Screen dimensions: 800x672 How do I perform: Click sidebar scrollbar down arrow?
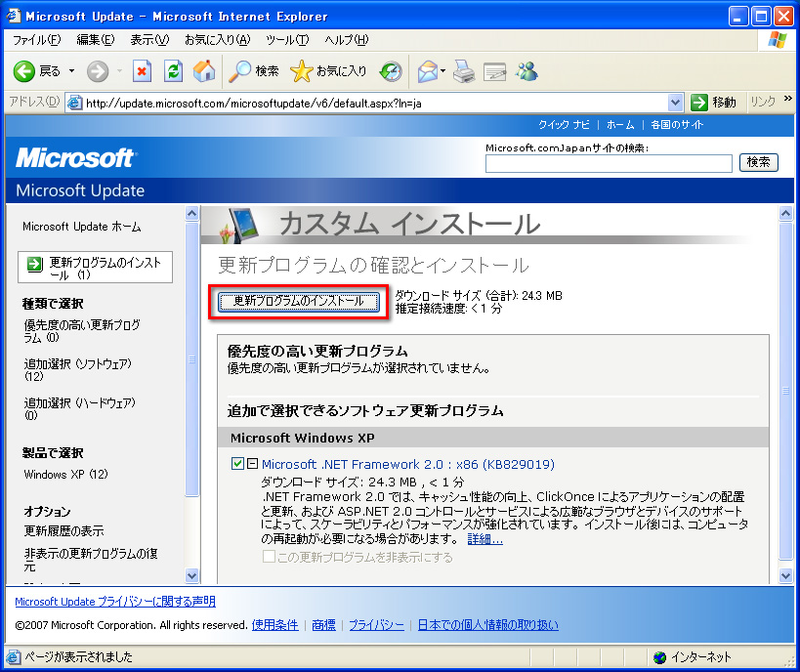point(191,575)
